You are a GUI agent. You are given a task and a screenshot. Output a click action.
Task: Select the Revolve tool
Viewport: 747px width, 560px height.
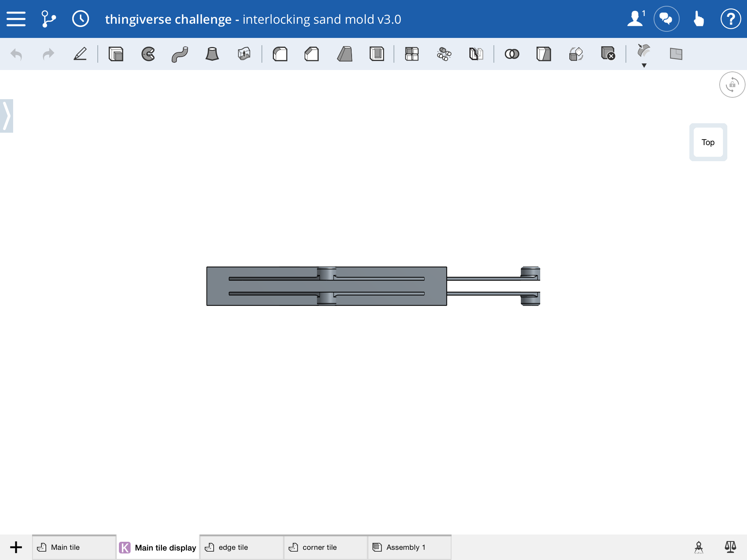[148, 54]
